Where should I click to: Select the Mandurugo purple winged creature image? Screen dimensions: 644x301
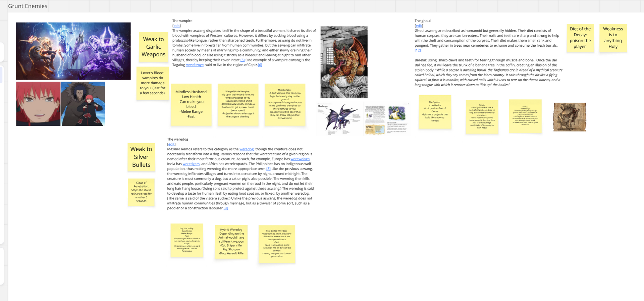(x=339, y=119)
